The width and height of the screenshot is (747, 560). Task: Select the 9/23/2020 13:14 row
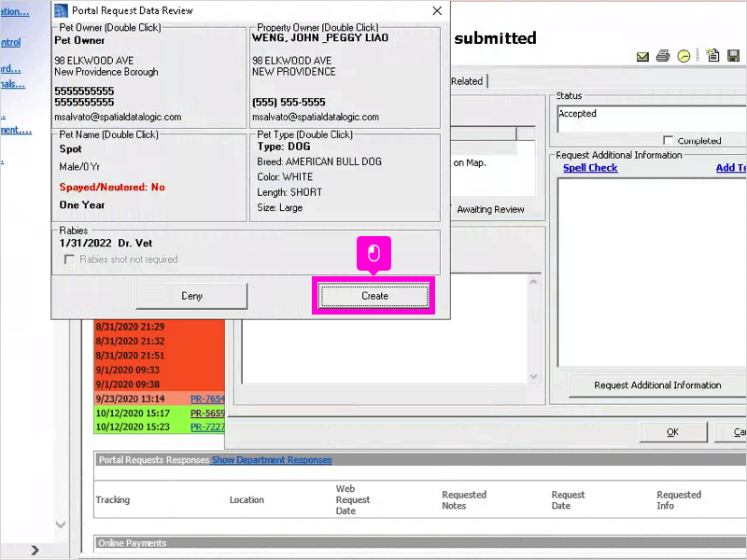pos(159,399)
